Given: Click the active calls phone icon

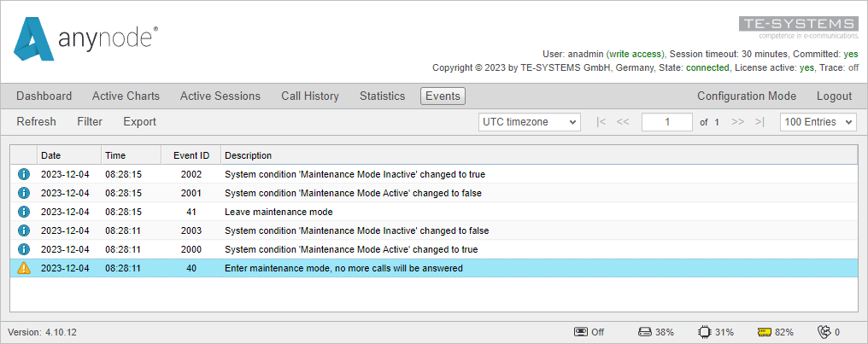Looking at the screenshot, I should click(824, 332).
